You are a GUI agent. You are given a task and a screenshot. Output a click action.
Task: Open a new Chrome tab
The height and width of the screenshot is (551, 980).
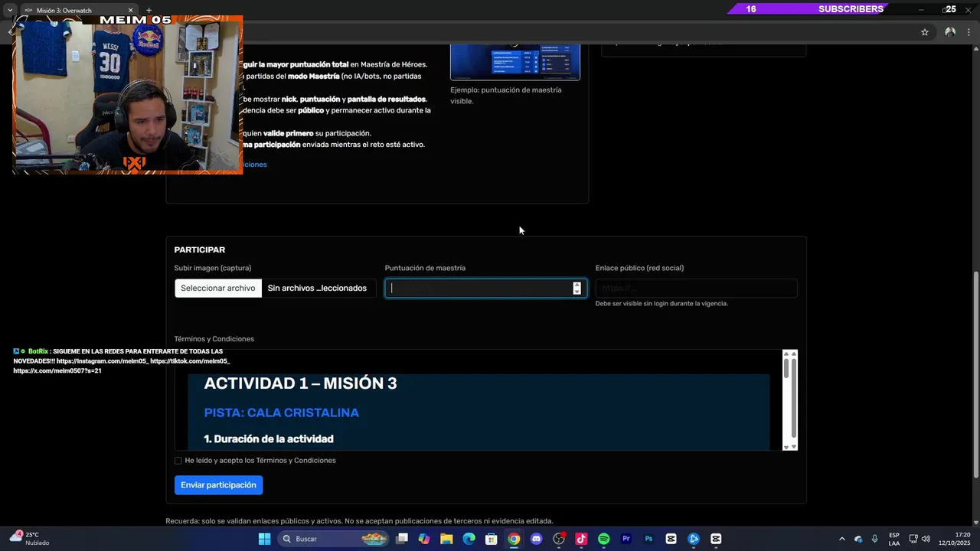coord(149,10)
